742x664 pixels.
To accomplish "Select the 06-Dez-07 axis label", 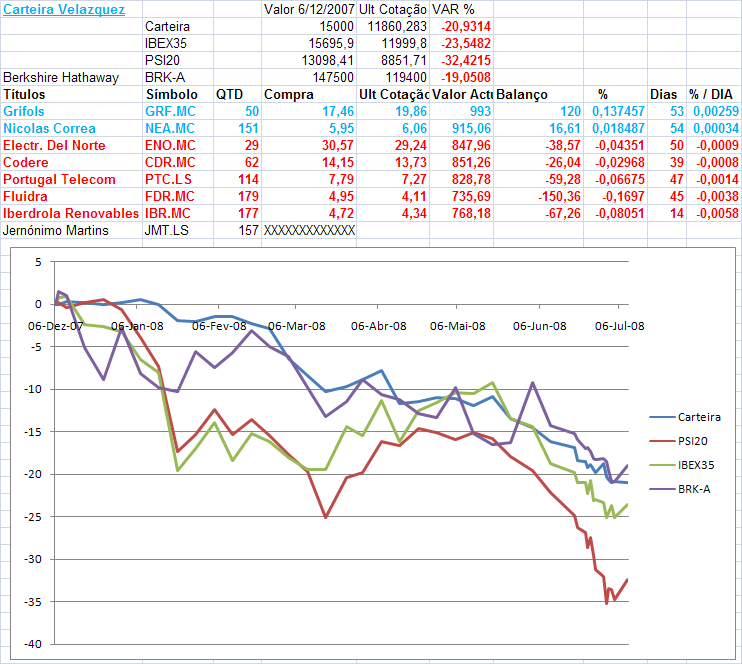I will tap(55, 326).
